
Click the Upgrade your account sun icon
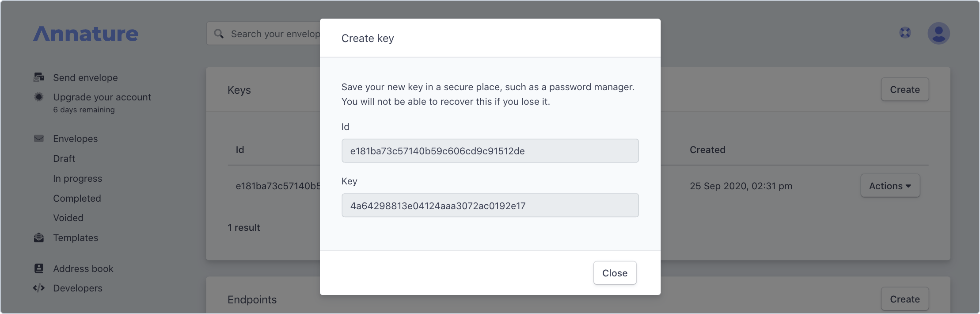(39, 97)
